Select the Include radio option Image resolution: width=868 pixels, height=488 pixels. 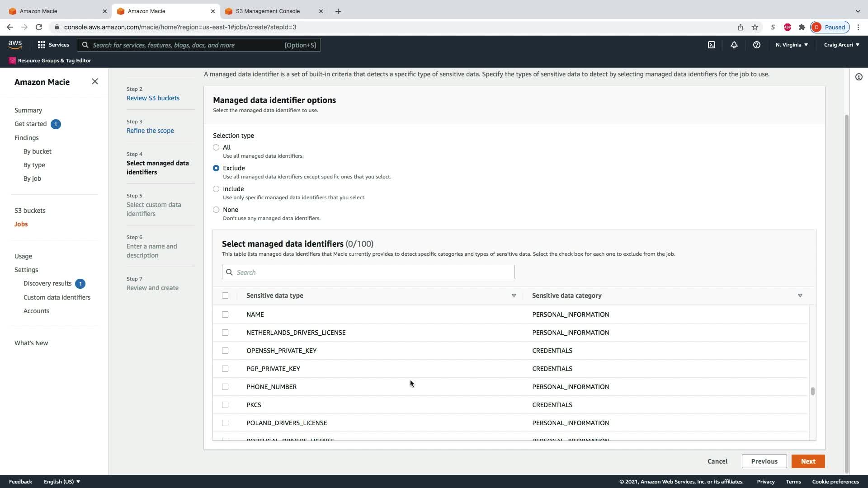coord(216,189)
